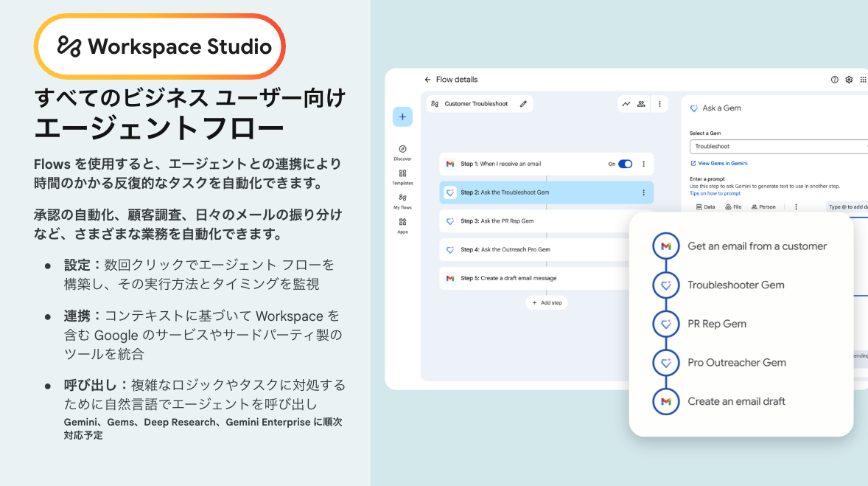Open Templates in the sidebar
This screenshot has width=868, height=486.
pos(402,176)
